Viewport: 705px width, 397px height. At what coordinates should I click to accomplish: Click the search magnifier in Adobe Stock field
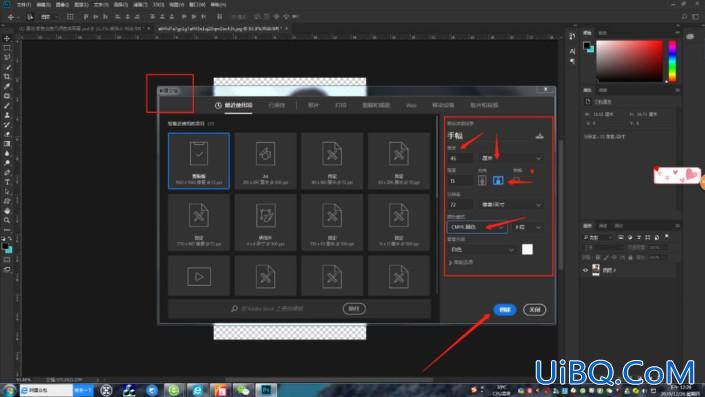click(x=234, y=308)
